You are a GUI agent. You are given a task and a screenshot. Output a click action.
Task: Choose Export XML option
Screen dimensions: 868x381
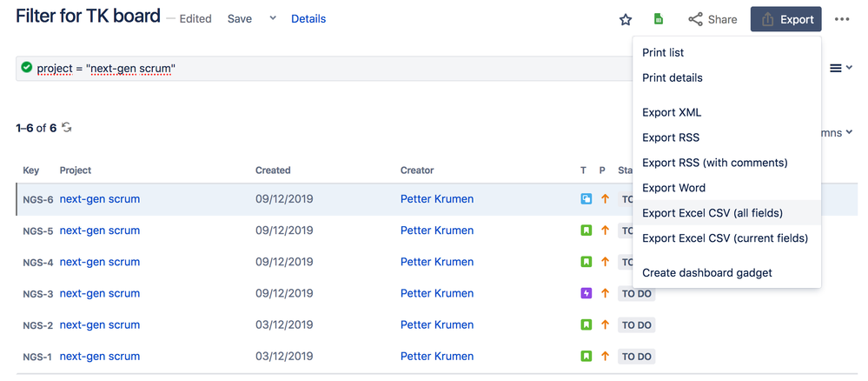click(x=726, y=112)
